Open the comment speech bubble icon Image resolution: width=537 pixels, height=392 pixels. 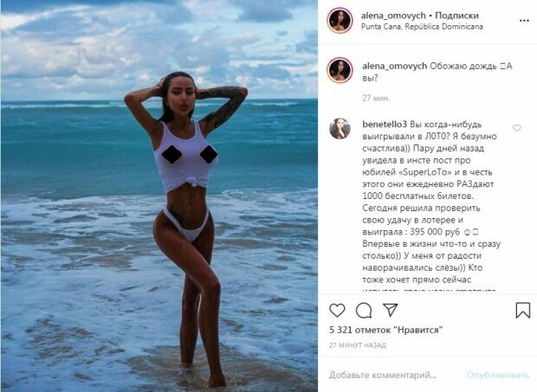click(x=364, y=311)
